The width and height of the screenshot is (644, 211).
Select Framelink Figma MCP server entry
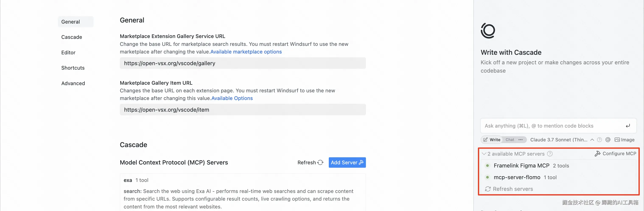[x=521, y=166]
